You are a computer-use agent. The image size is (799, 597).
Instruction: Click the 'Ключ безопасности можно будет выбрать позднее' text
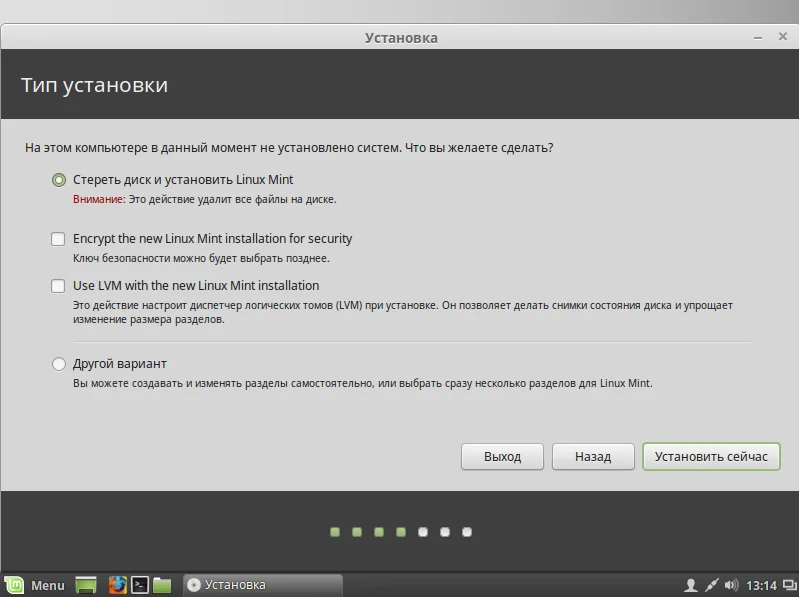201,258
